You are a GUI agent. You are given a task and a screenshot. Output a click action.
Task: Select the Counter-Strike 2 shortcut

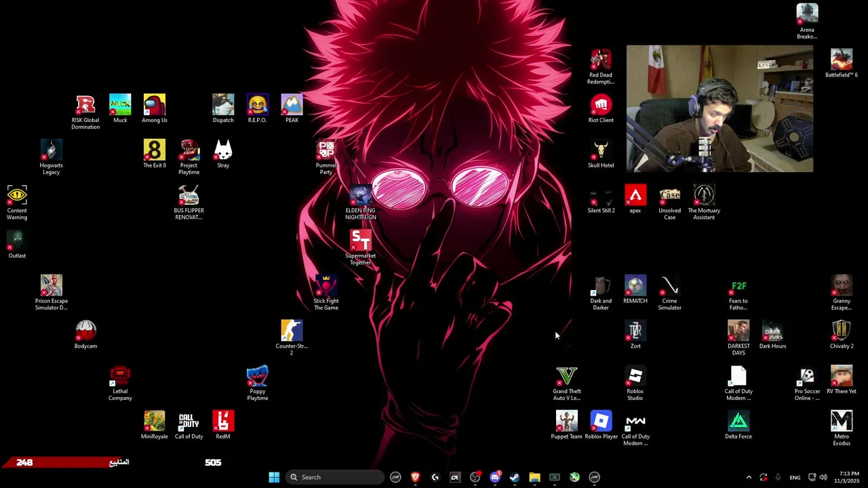click(292, 338)
